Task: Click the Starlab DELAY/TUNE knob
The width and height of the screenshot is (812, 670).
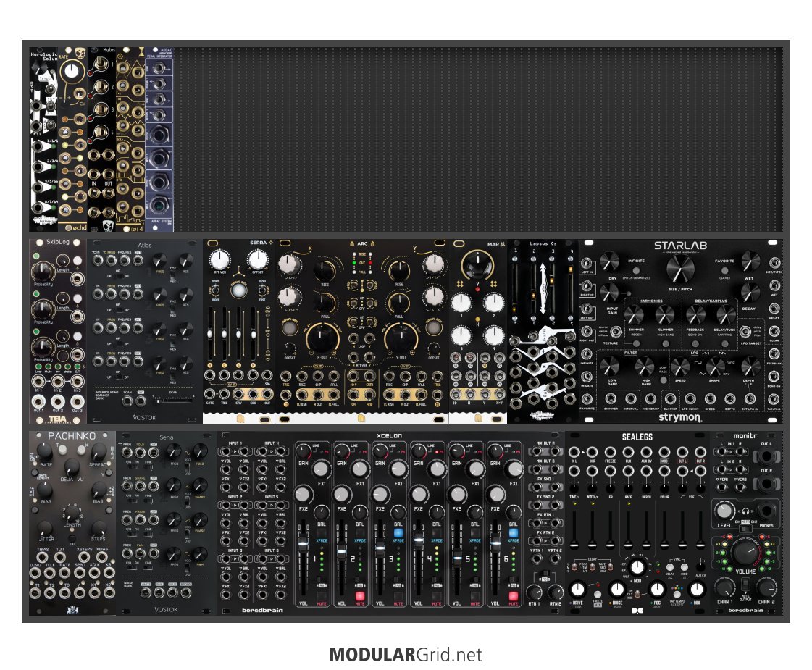Action: 725,314
